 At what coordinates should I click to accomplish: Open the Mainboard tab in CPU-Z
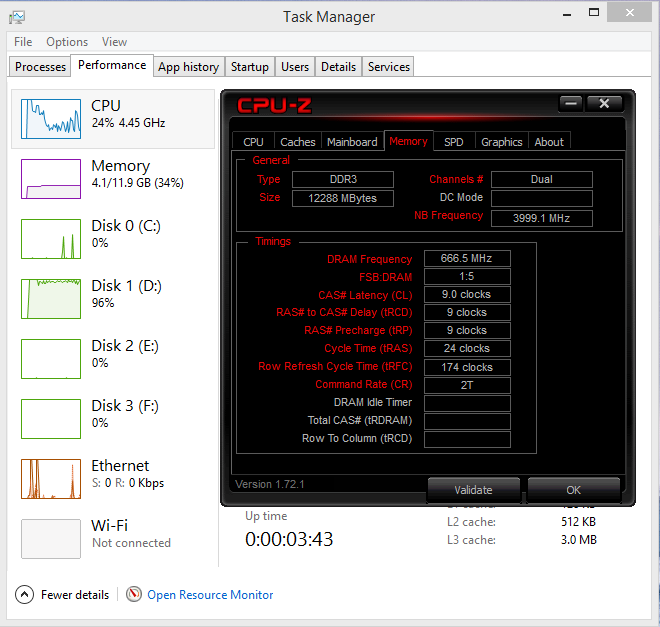(x=352, y=142)
